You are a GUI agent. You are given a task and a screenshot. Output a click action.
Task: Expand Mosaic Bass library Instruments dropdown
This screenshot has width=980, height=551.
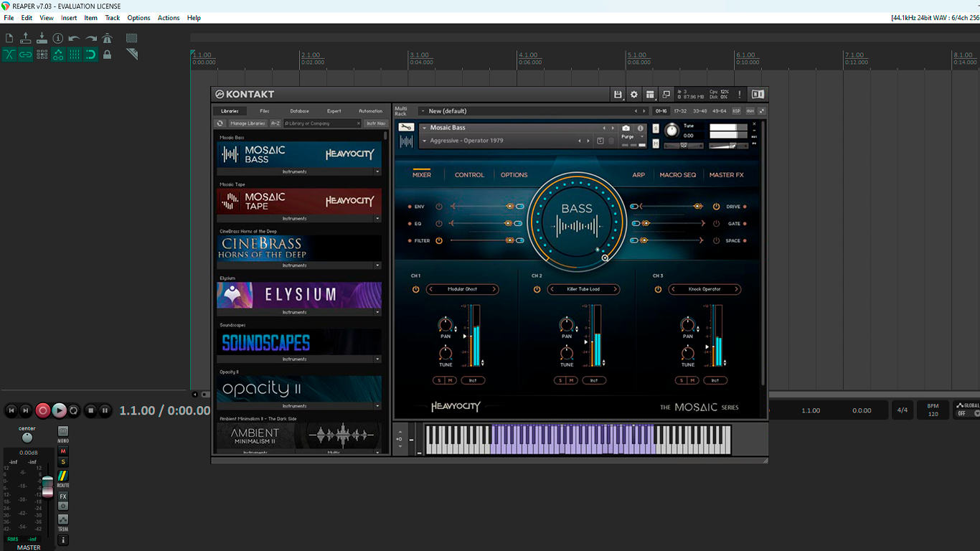pyautogui.click(x=377, y=171)
